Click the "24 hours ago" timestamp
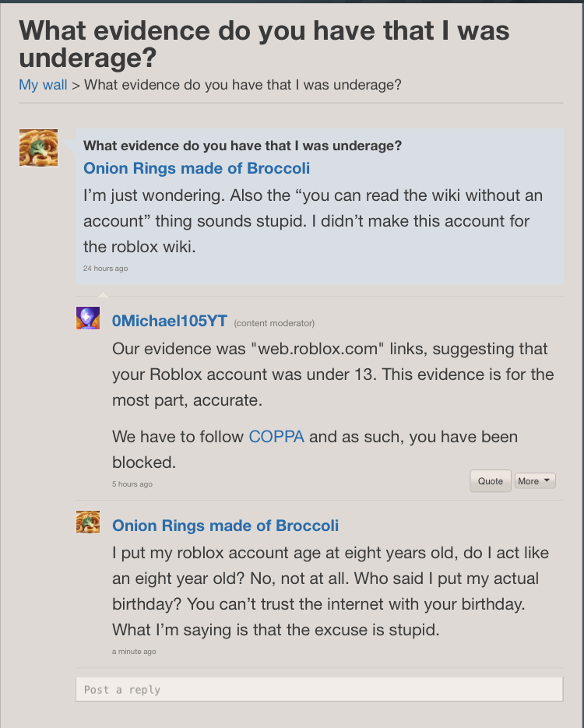584x728 pixels. (x=105, y=269)
